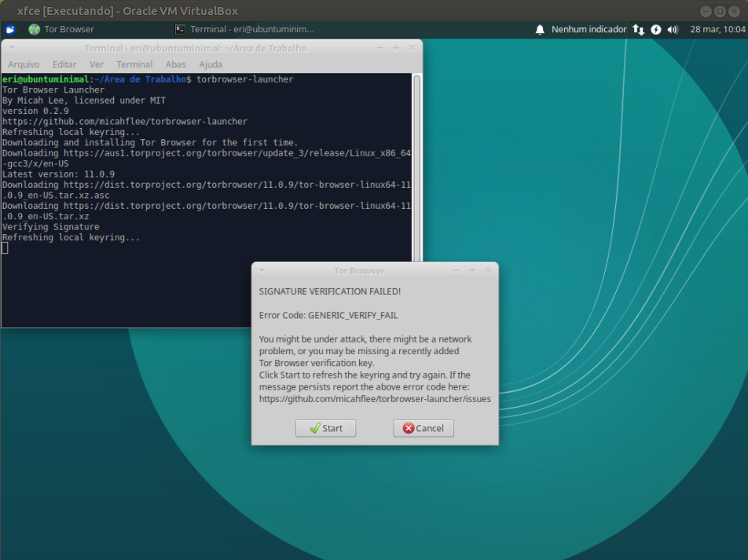Close the VirtualBox VM window

pos(734,11)
